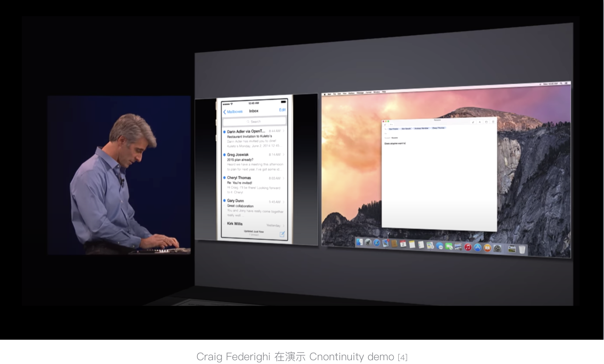
Task: Open the File menu in the Mac menu bar
Action: coord(334,94)
